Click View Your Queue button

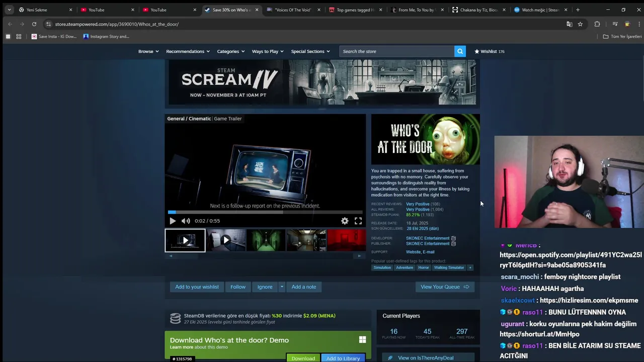point(445,287)
